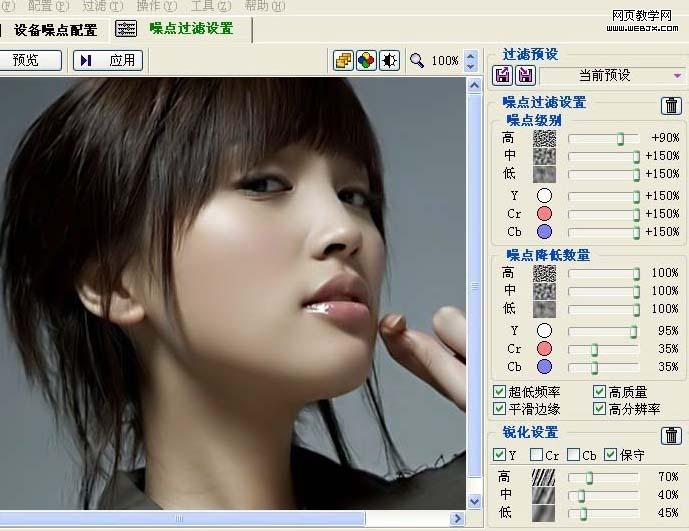689x531 pixels.
Task: Click the magnifier zoom icon
Action: pos(417,60)
